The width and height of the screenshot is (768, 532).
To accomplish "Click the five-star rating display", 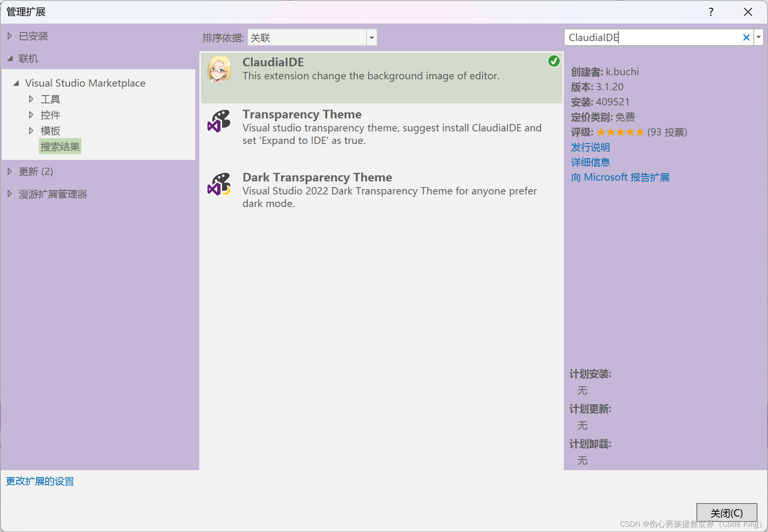I will 620,132.
